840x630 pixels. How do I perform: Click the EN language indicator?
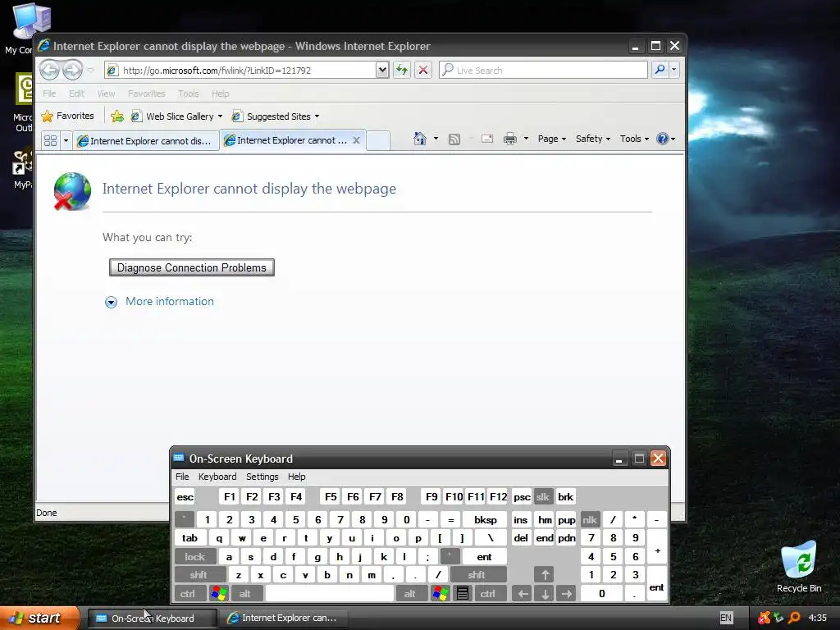click(x=726, y=618)
